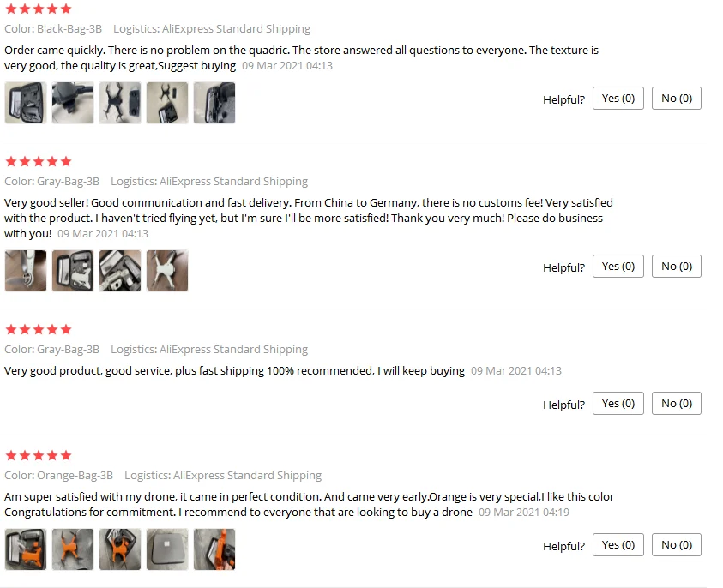Click star rating of the orange drone review
723x588 pixels.
[39, 456]
